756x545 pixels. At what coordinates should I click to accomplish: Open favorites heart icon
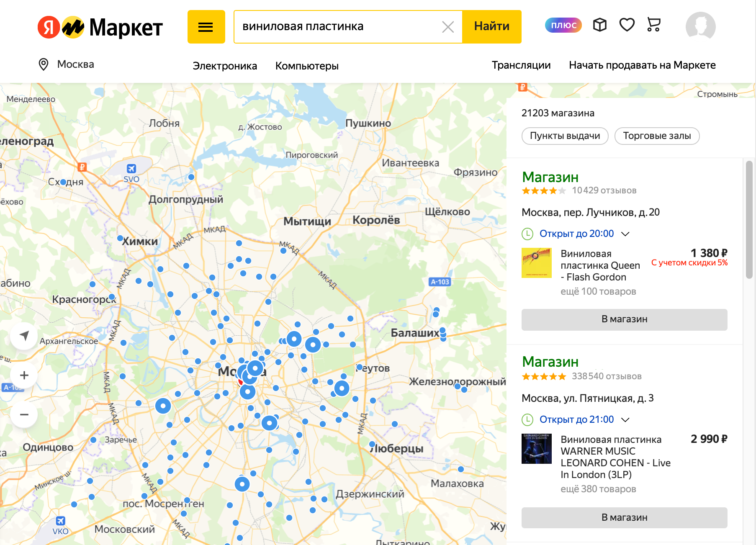tap(627, 25)
